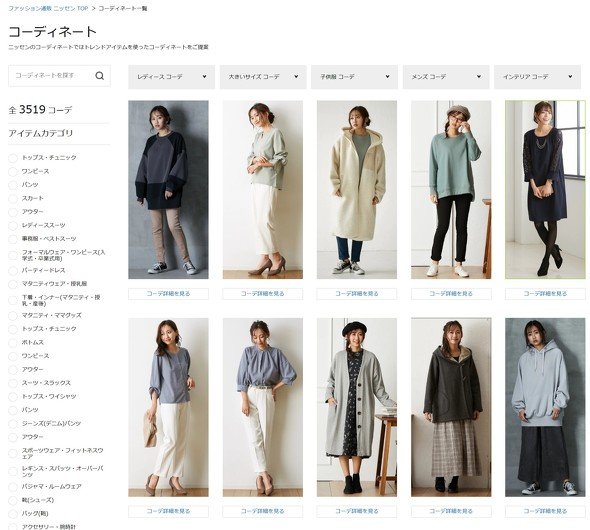
Task: Open the dark hooded jacket outfit photo
Action: pyautogui.click(x=451, y=407)
